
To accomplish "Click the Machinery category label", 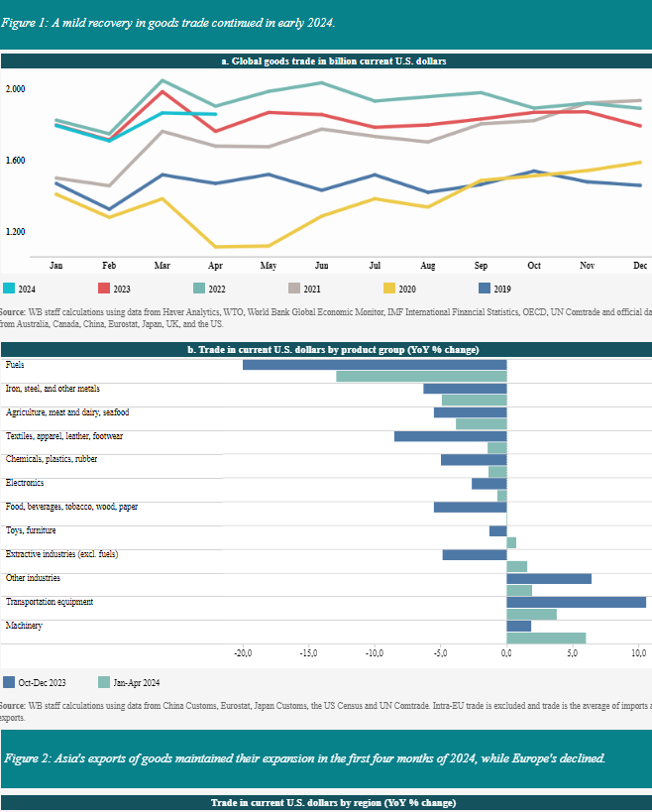I will coord(25,626).
